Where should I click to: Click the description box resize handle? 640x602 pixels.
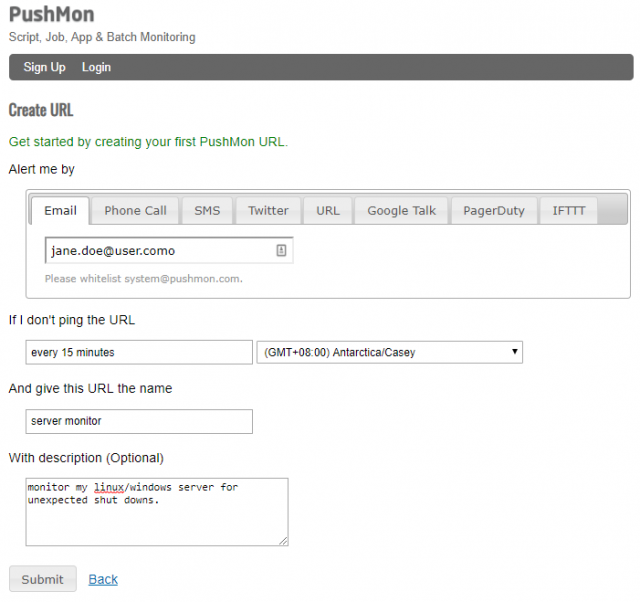(283, 540)
